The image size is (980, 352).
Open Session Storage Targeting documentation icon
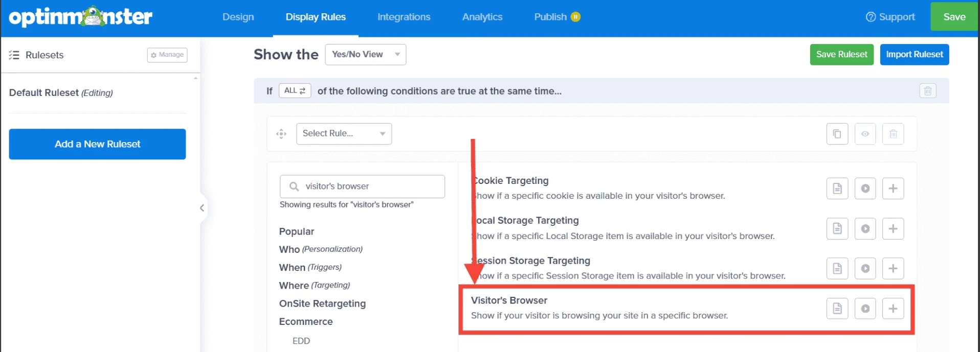click(x=837, y=268)
